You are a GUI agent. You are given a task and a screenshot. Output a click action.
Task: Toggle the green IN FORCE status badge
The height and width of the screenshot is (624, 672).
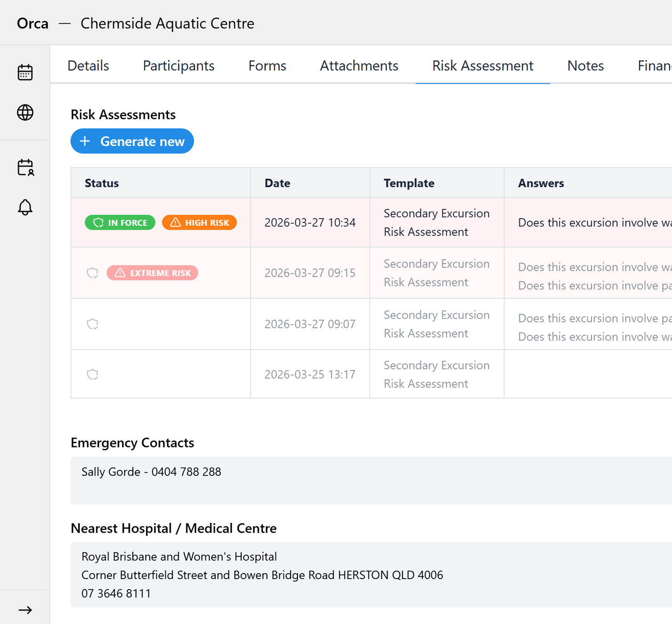click(119, 222)
